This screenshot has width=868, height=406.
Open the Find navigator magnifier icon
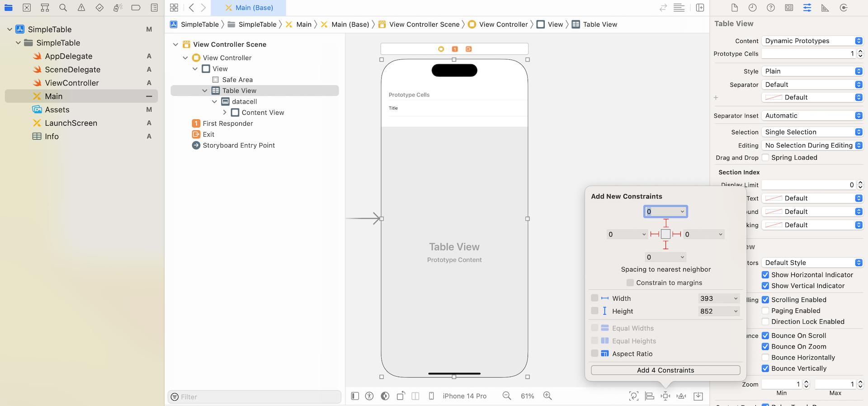(63, 8)
